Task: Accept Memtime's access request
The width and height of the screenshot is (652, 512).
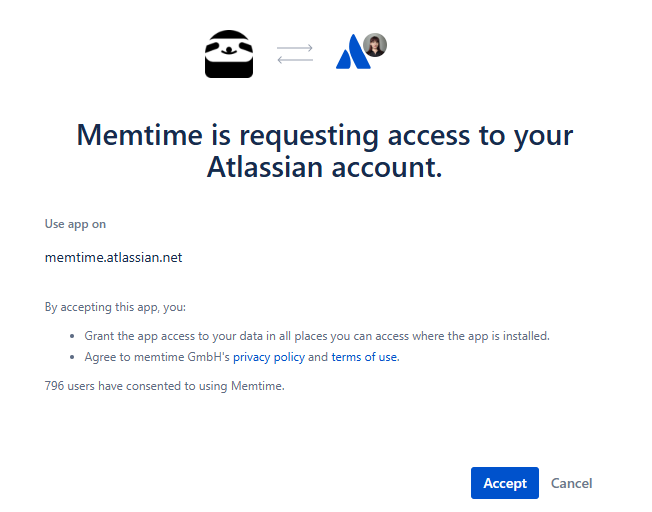Action: [505, 483]
